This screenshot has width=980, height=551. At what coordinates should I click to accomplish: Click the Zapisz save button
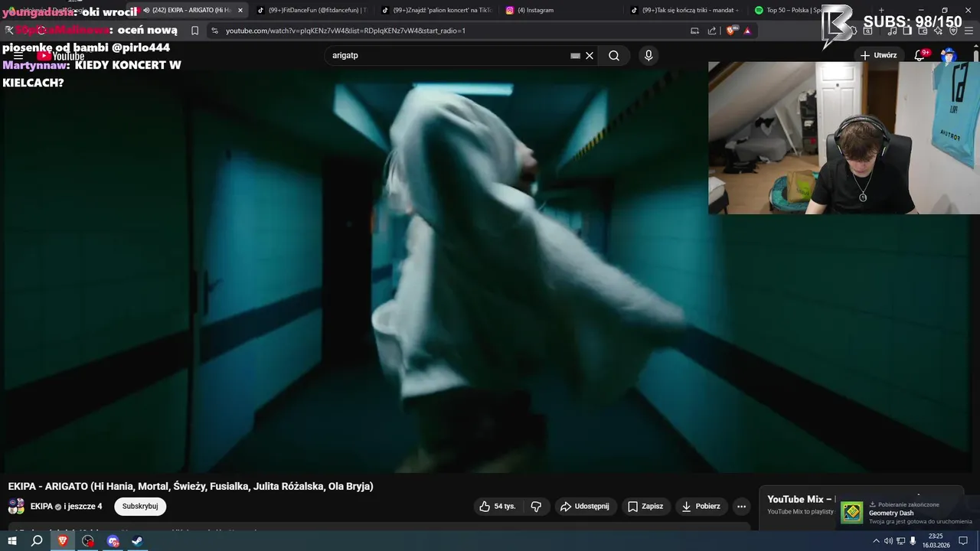[645, 507]
